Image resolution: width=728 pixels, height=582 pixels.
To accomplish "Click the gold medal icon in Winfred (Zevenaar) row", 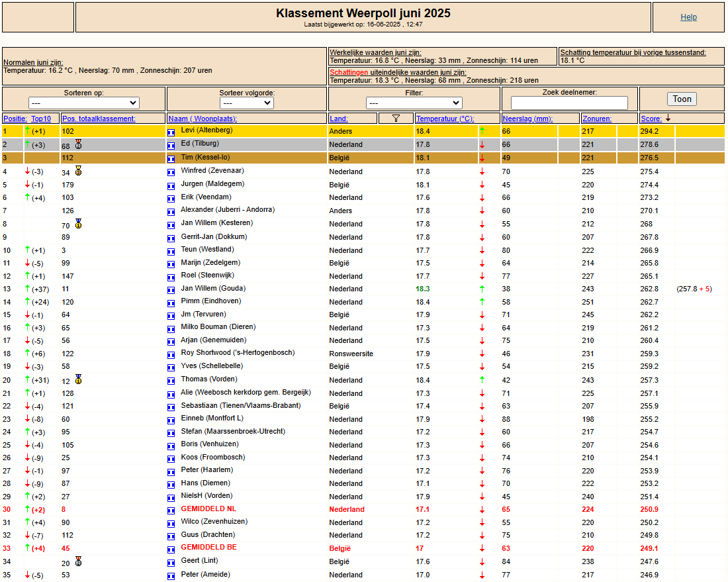I will [79, 171].
